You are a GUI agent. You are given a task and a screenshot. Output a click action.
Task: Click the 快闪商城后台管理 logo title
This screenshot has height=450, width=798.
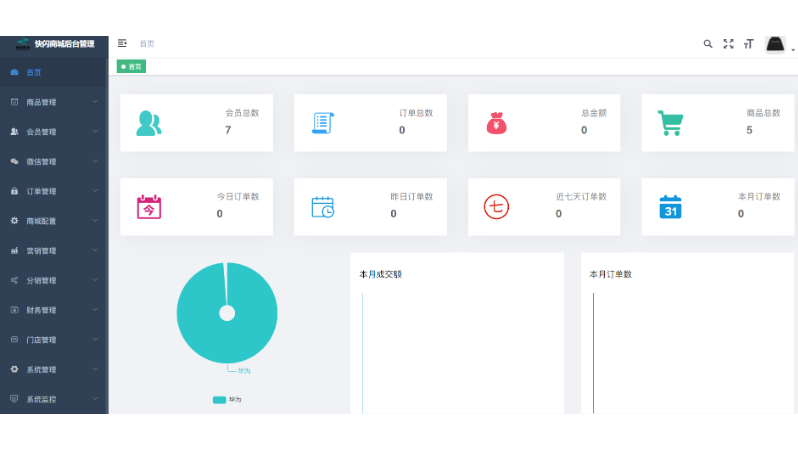click(x=64, y=44)
